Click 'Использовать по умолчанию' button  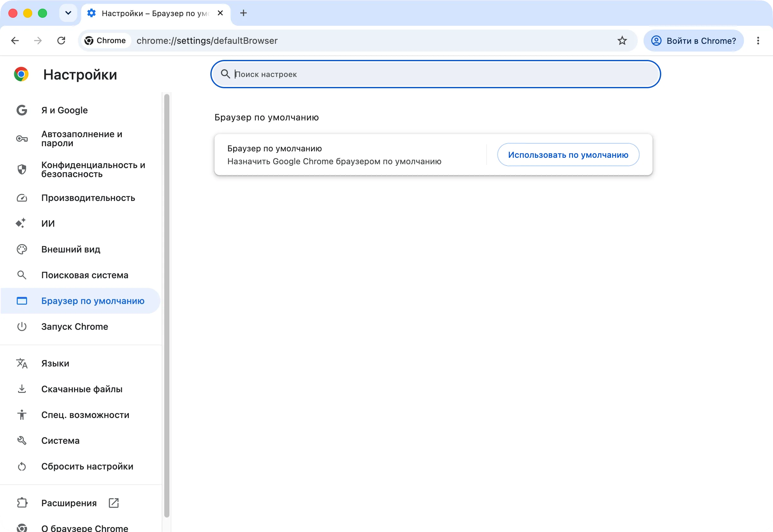[x=568, y=155]
